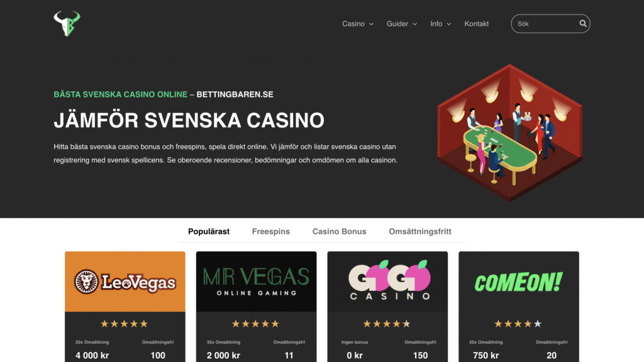Switch to the Freespins tab
The height and width of the screenshot is (362, 644).
click(270, 231)
